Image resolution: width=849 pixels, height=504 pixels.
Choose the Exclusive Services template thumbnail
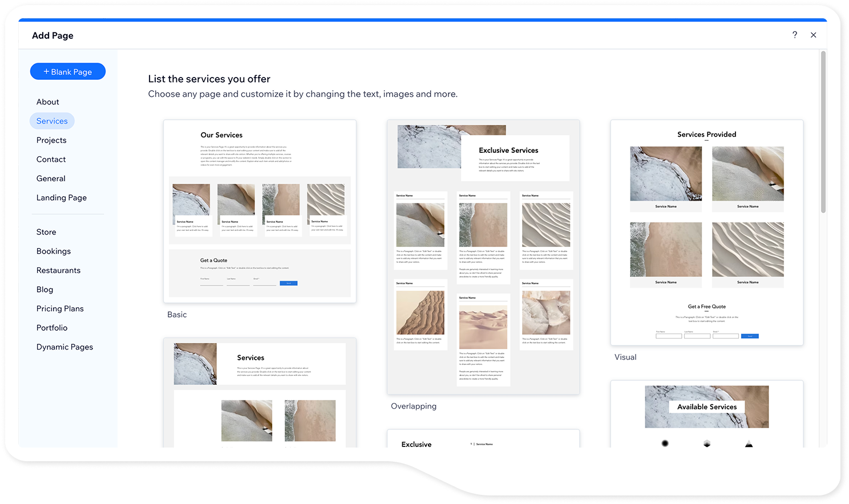(483, 257)
